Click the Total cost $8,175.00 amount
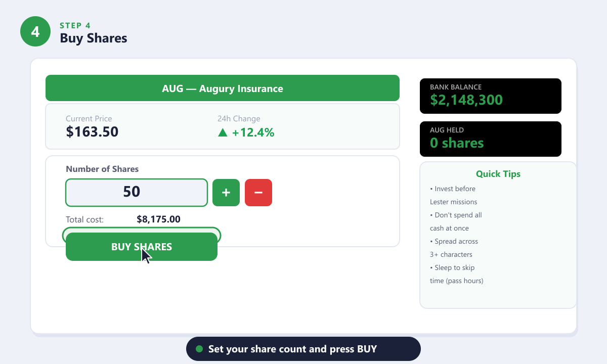 [x=159, y=219]
